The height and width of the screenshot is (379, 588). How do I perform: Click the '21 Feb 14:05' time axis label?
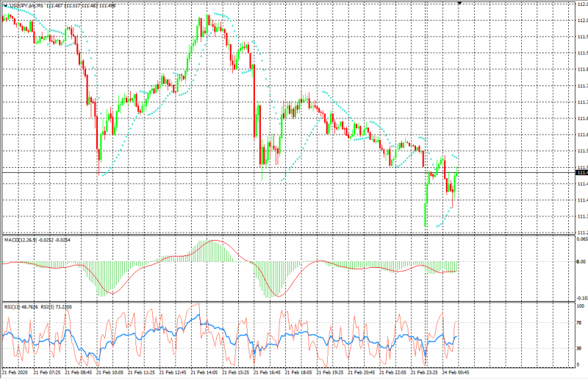[204, 372]
